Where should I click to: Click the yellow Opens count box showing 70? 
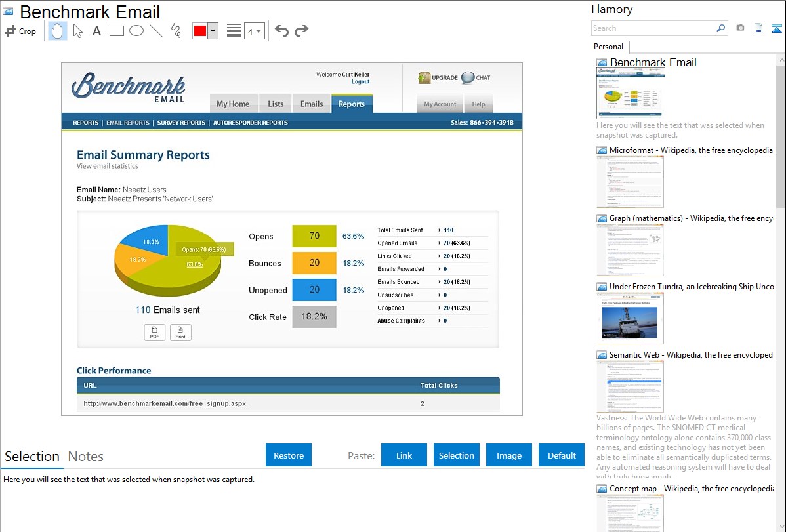[314, 236]
